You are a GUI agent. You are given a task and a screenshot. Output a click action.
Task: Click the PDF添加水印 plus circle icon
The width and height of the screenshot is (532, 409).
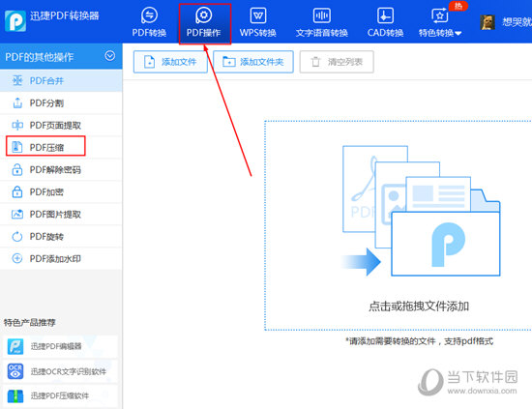coord(17,259)
